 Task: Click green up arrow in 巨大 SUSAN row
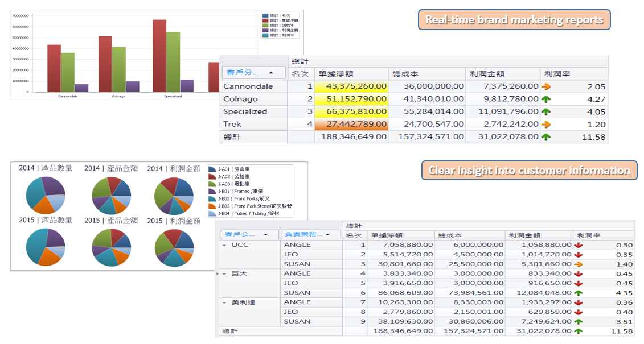pos(579,293)
